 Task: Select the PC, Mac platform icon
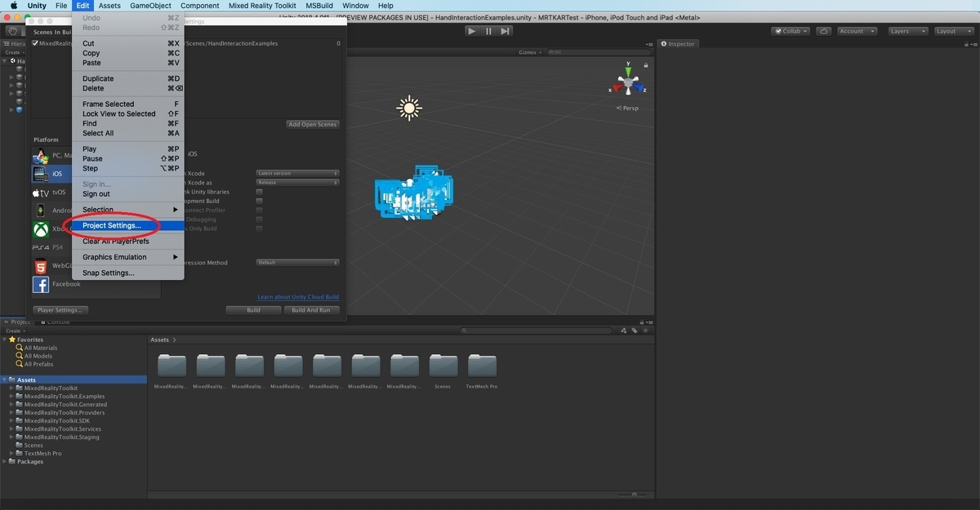(x=41, y=155)
